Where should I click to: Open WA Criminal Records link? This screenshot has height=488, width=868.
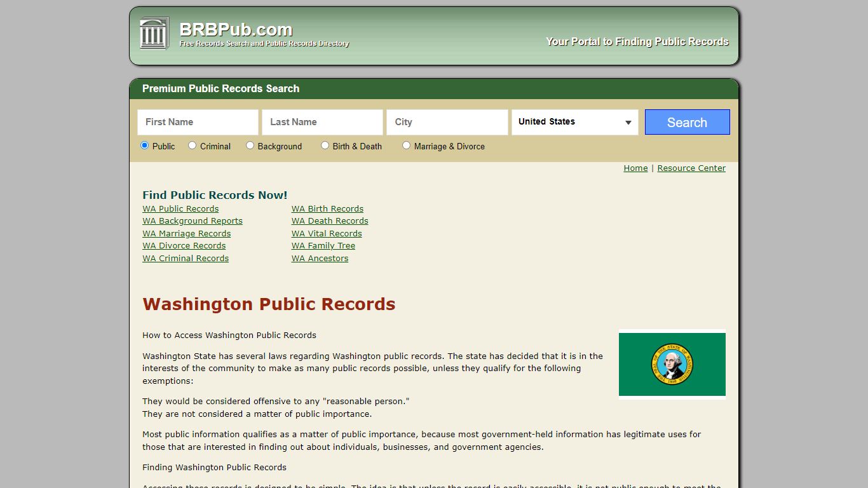pyautogui.click(x=186, y=259)
